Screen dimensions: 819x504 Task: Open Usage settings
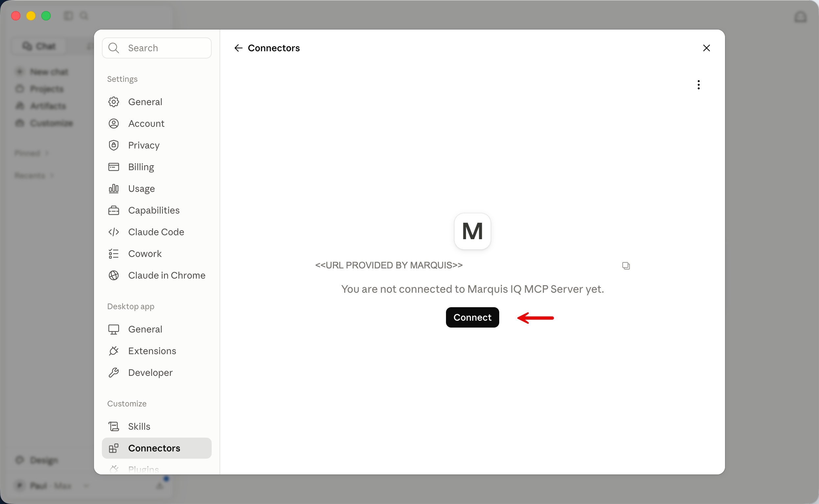point(157,189)
